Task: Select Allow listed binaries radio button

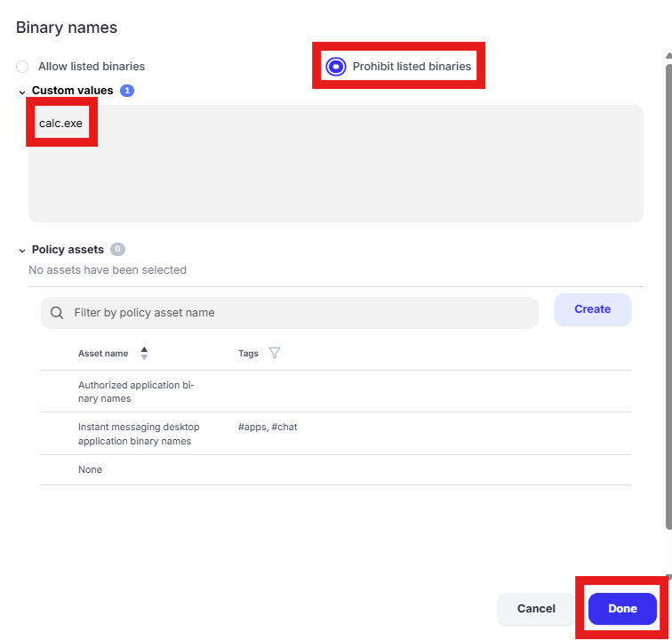Action: coord(22,67)
